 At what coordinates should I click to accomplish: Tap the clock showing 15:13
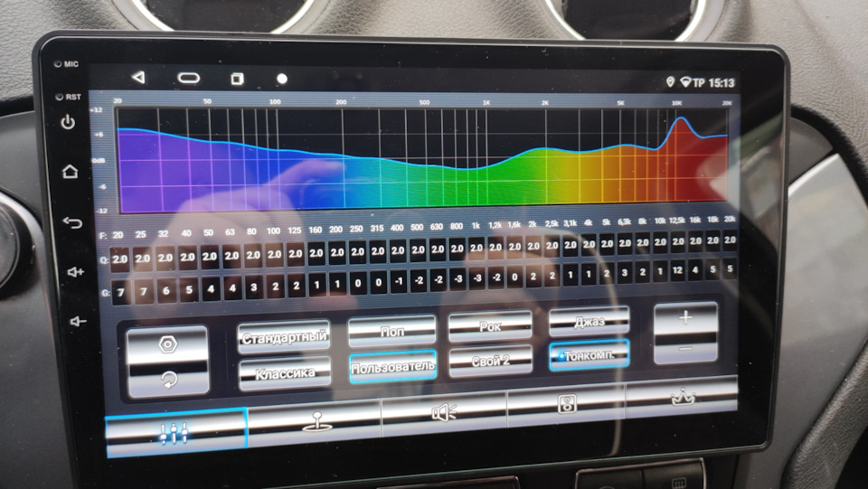tap(722, 83)
